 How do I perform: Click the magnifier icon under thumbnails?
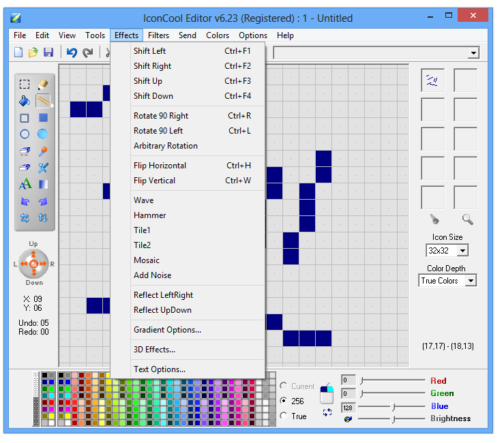[x=467, y=219]
